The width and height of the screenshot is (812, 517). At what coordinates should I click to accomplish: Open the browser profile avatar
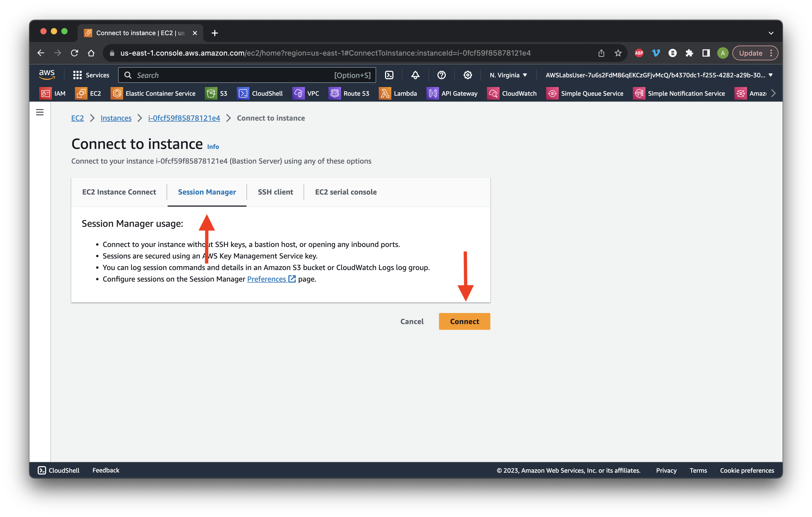click(723, 53)
